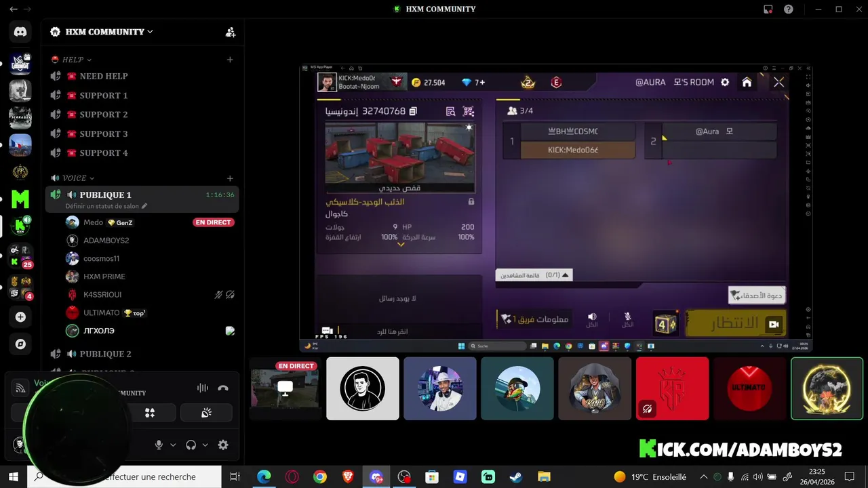Screen dimensions: 868x488
Task: Open the Soundboard button
Action: tap(206, 413)
